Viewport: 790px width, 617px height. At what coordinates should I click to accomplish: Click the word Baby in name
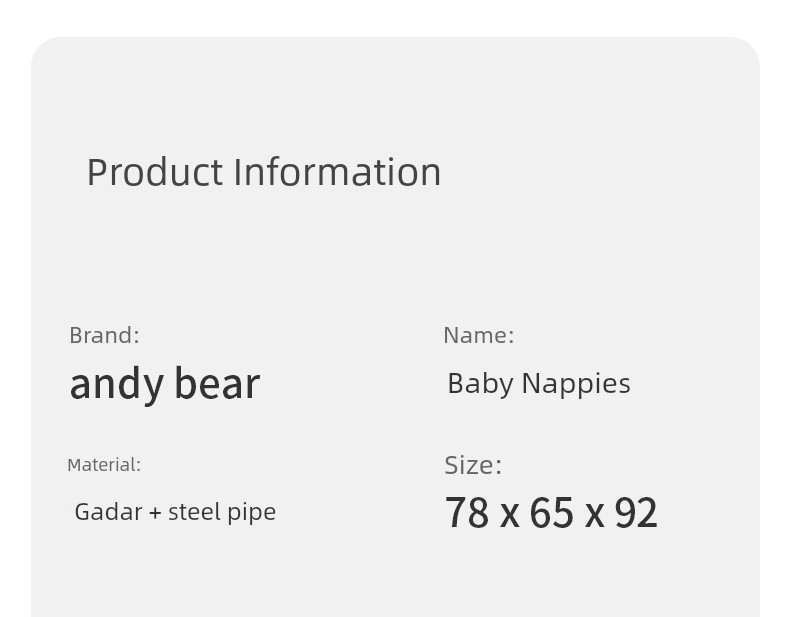tap(481, 385)
